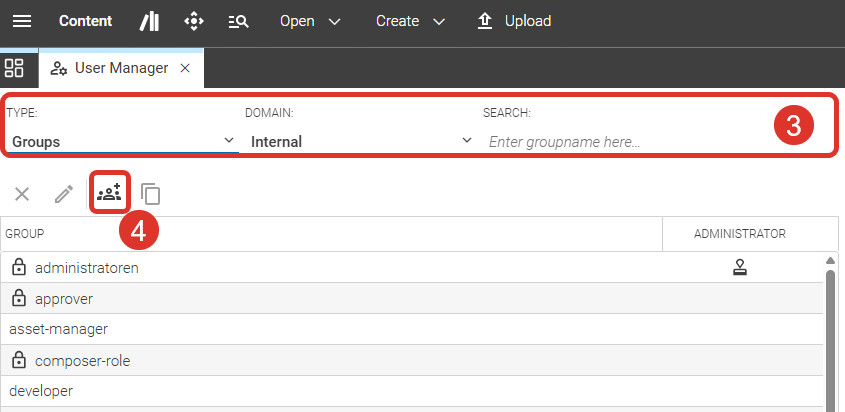
Task: Open the Domain dropdown showing Internal
Action: click(360, 141)
